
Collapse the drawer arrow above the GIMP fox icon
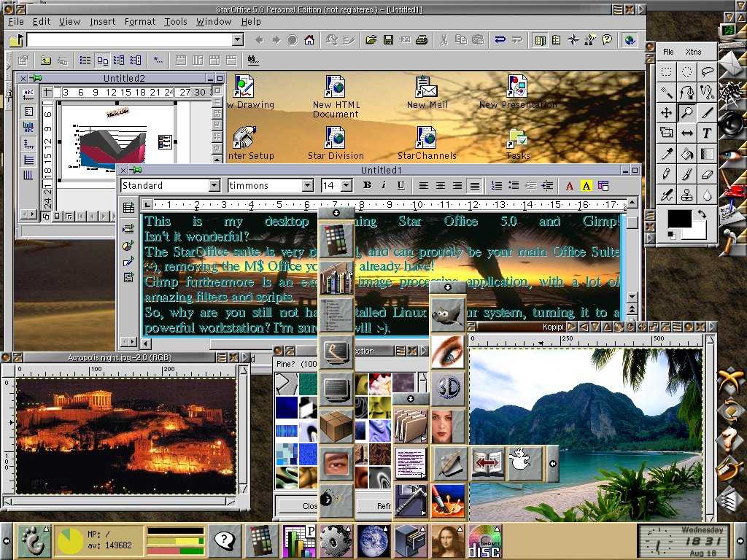(x=448, y=287)
